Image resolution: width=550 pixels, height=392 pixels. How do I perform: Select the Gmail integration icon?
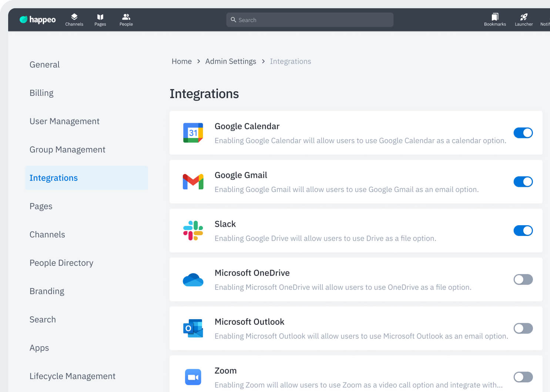tap(193, 182)
